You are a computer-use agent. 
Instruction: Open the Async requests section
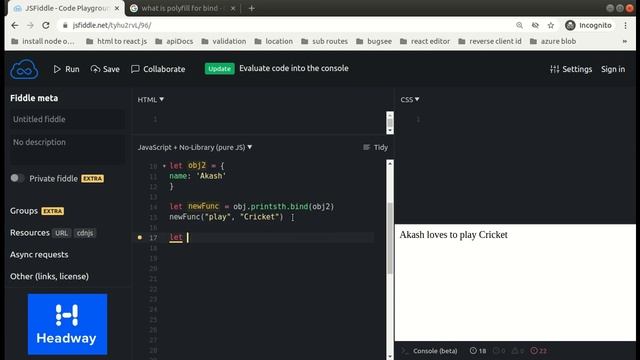(39, 254)
